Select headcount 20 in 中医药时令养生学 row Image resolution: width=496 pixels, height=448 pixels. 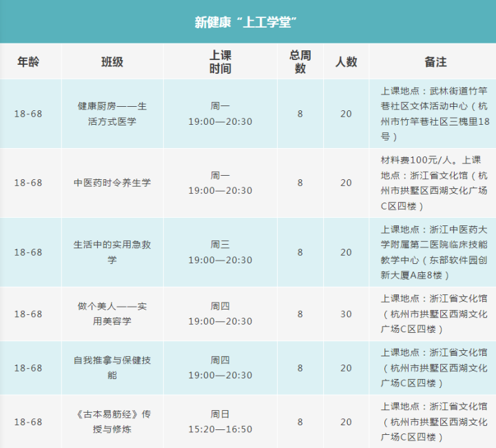click(346, 183)
